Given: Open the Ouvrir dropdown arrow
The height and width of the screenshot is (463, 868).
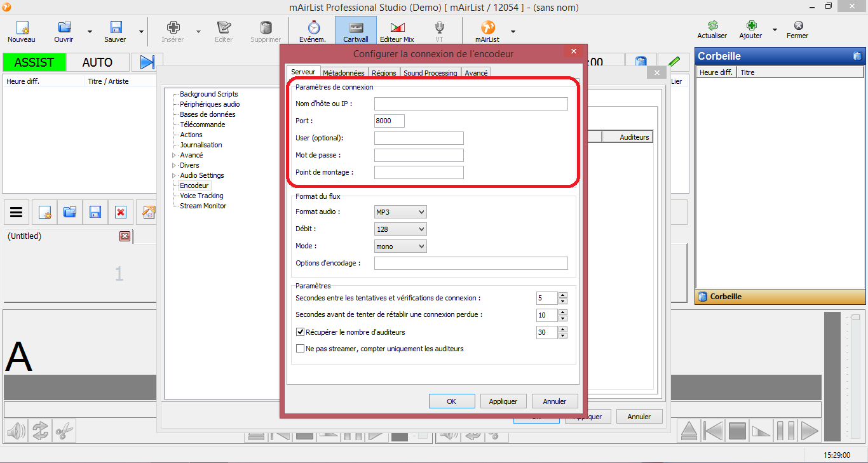Looking at the screenshot, I should pos(90,31).
